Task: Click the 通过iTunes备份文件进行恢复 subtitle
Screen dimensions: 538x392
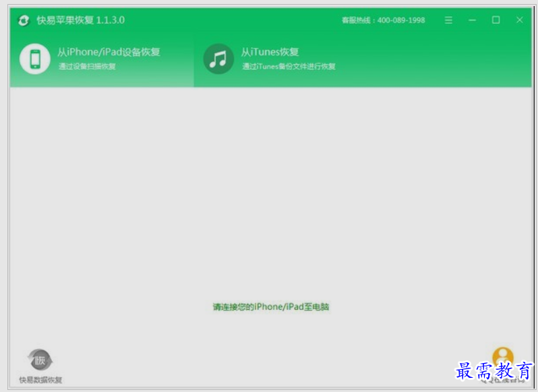Action: click(x=289, y=67)
